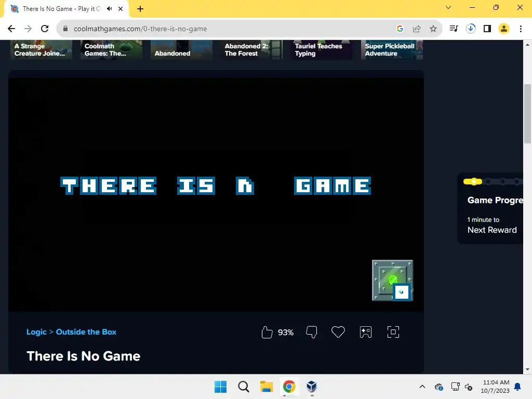Open media controls icon in toolbar
This screenshot has height=399, width=532.
(454, 29)
